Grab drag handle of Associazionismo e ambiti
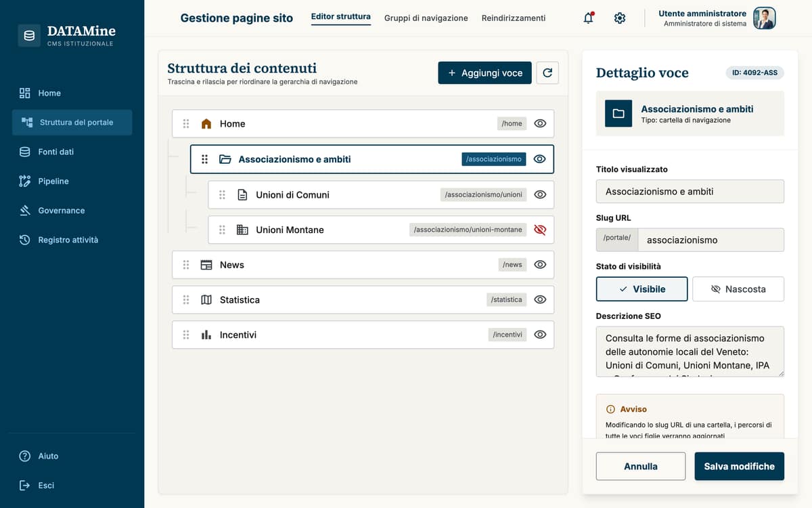812x508 pixels. pos(204,159)
